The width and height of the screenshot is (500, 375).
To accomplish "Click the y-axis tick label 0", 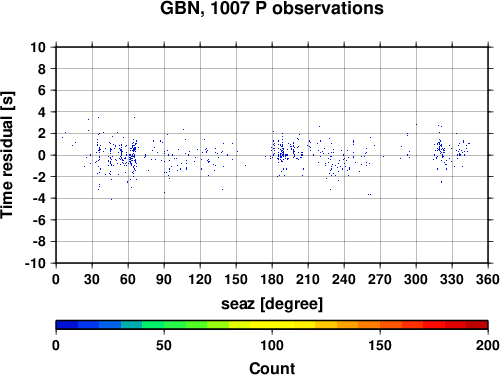I will tap(42, 155).
